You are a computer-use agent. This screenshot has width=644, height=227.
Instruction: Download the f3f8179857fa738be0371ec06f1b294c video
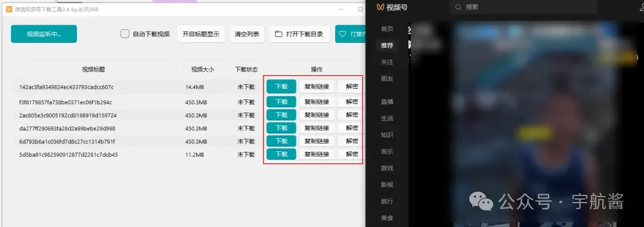(x=281, y=102)
